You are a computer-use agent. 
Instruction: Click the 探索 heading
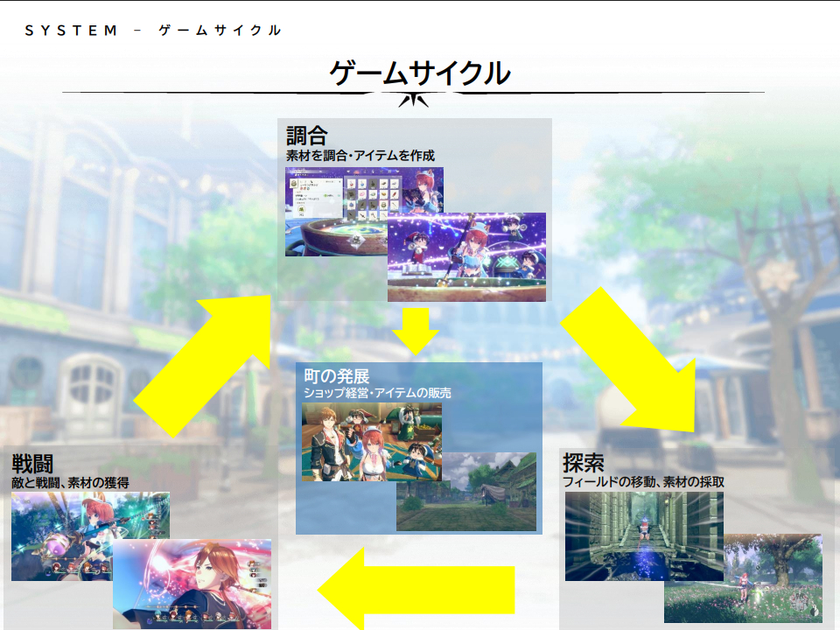point(584,463)
